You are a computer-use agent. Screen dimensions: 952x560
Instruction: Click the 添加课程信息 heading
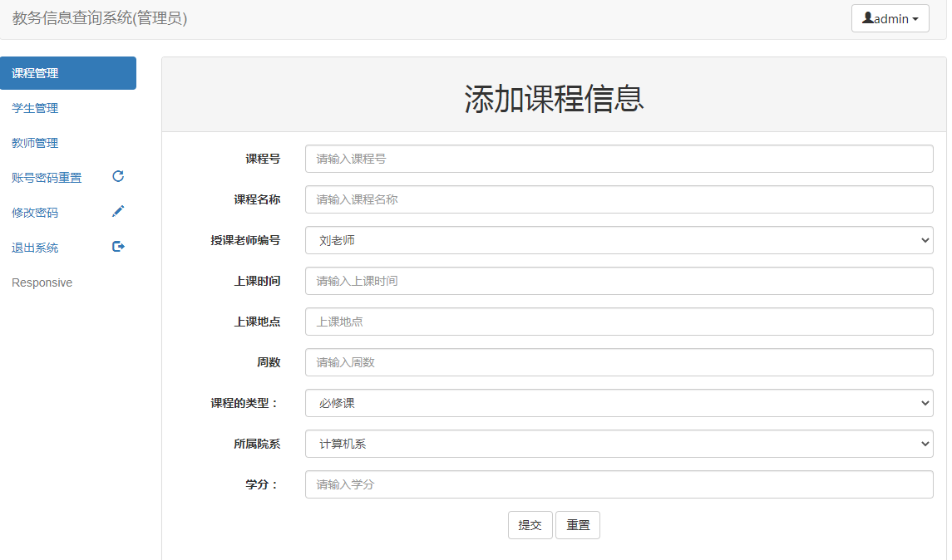pos(554,98)
